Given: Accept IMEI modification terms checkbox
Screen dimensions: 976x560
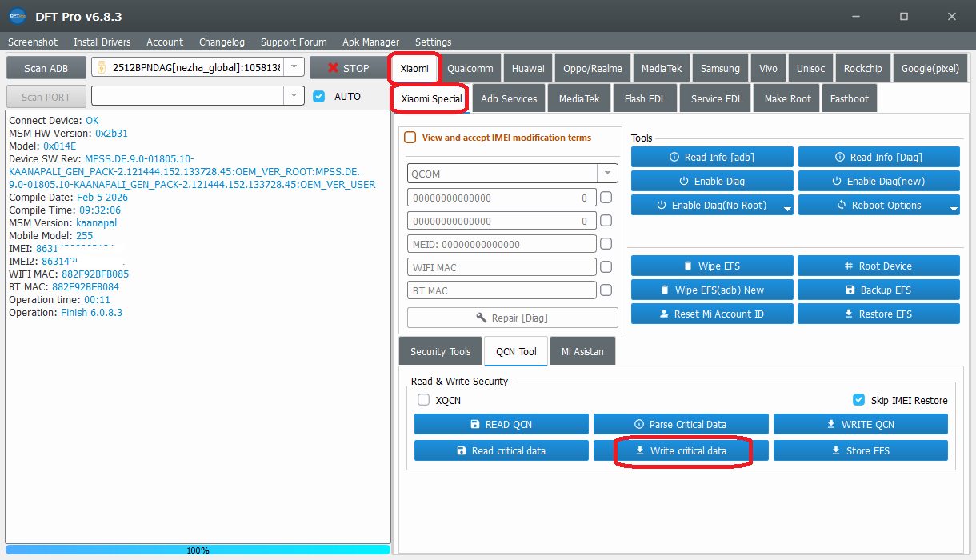Looking at the screenshot, I should [x=410, y=138].
